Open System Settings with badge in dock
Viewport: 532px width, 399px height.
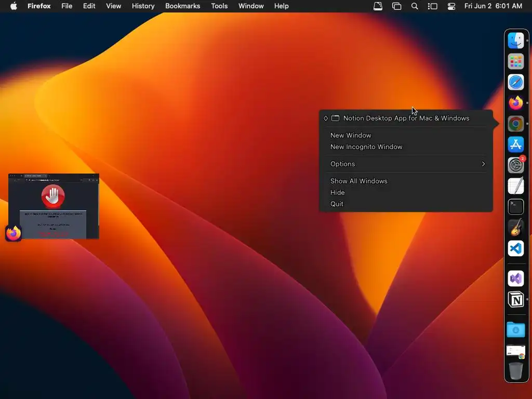pos(516,165)
